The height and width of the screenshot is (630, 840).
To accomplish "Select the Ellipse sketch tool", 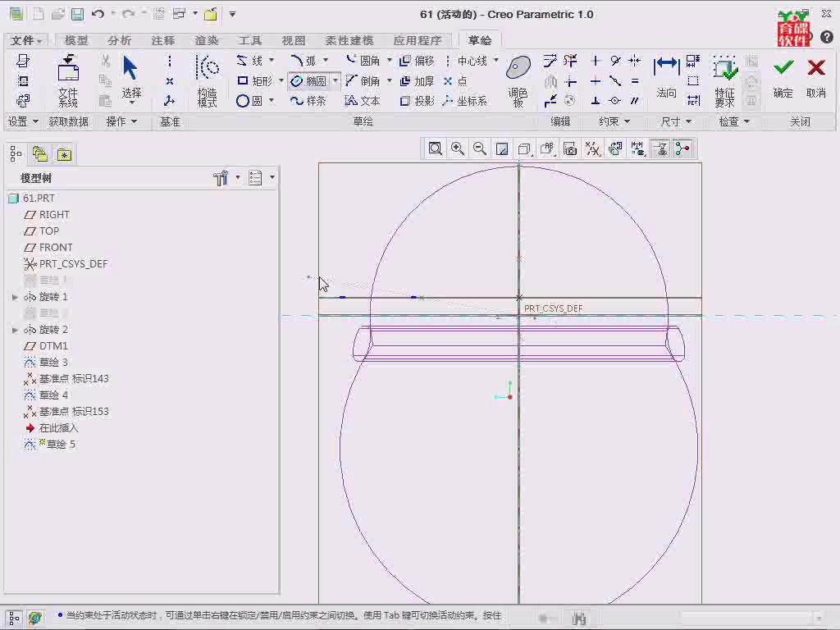I will 309,81.
